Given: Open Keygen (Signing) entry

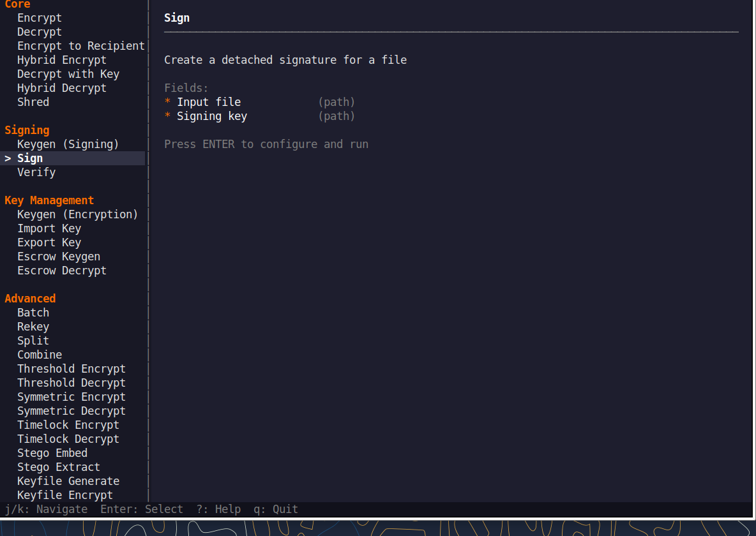Looking at the screenshot, I should 68,144.
